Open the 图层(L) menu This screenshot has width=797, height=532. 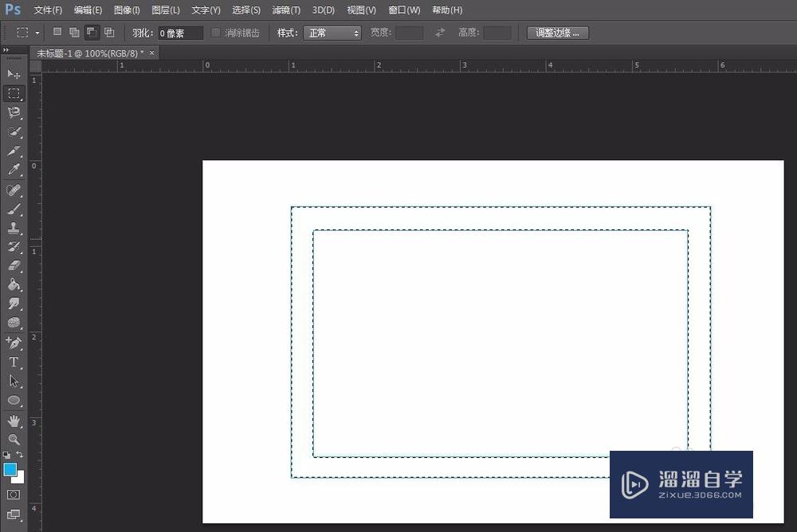pos(166,10)
